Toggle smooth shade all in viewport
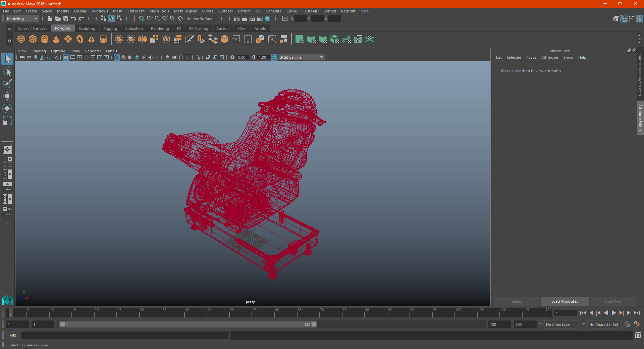 [123, 57]
